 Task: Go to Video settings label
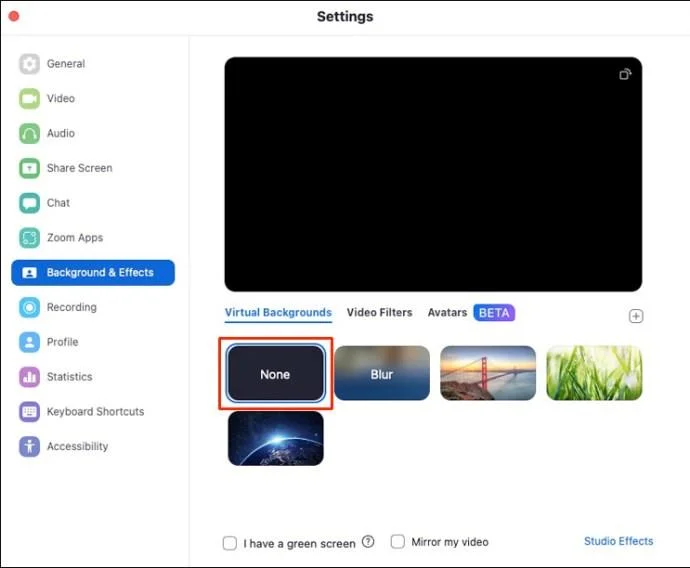pyautogui.click(x=61, y=99)
